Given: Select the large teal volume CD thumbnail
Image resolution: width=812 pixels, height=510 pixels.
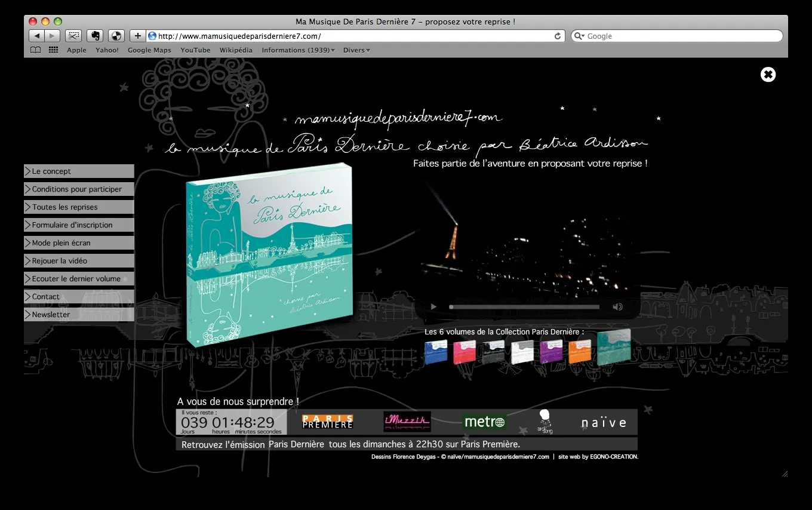Looking at the screenshot, I should [x=614, y=347].
